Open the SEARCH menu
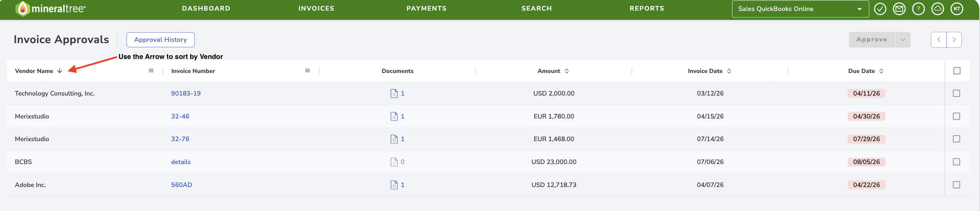980x211 pixels. 536,8
